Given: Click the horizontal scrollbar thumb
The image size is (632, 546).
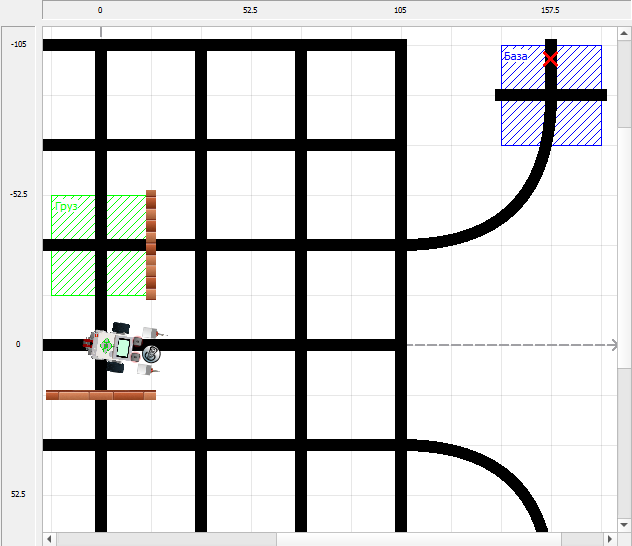Looking at the screenshot, I should pyautogui.click(x=165, y=539).
